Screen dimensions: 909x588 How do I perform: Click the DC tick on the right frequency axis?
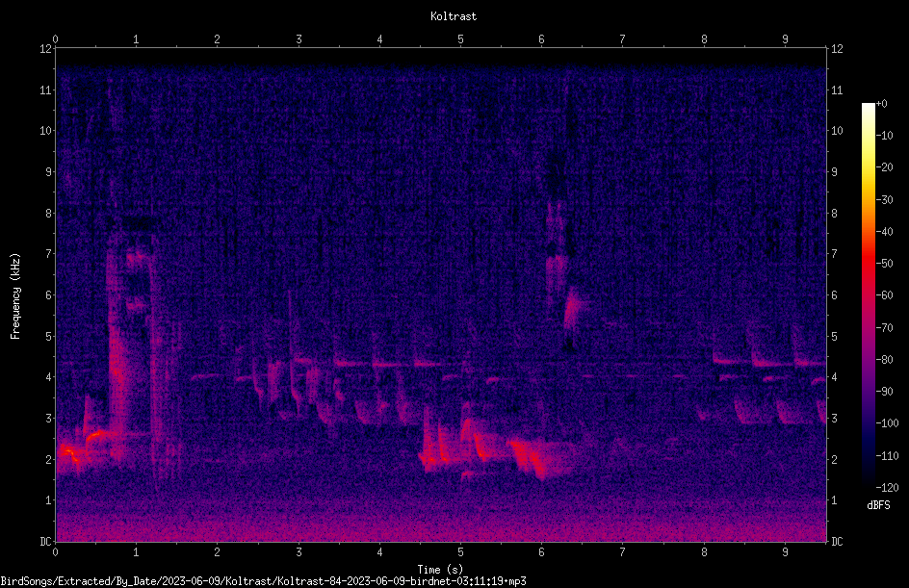(837, 542)
